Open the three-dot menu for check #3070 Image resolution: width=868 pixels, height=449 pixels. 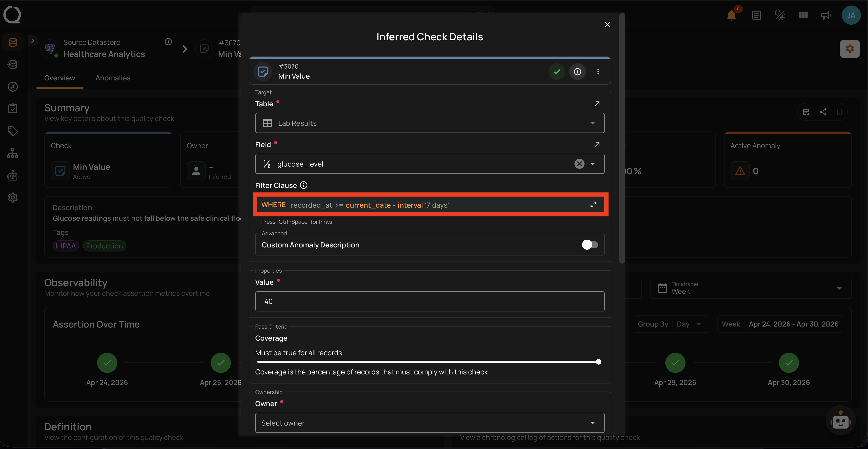[598, 72]
